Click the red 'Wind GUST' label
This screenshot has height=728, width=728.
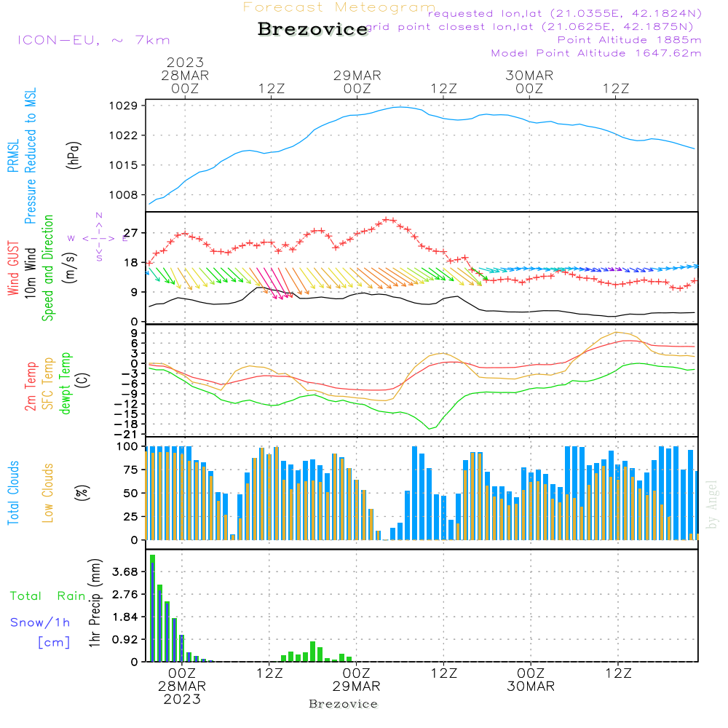(x=13, y=268)
